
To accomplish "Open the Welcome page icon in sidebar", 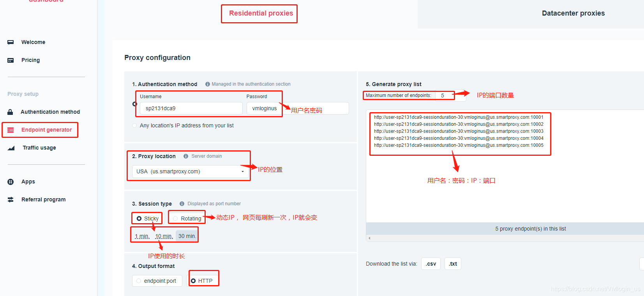I will tap(11, 42).
